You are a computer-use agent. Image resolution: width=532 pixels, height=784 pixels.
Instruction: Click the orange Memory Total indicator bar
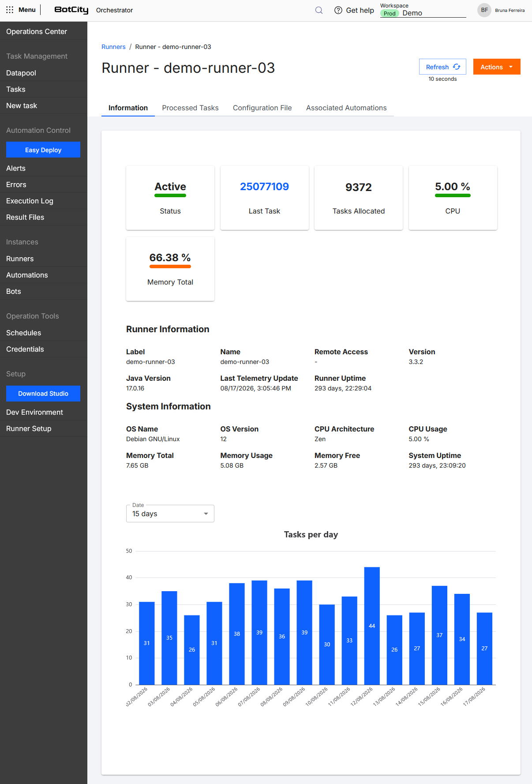170,266
